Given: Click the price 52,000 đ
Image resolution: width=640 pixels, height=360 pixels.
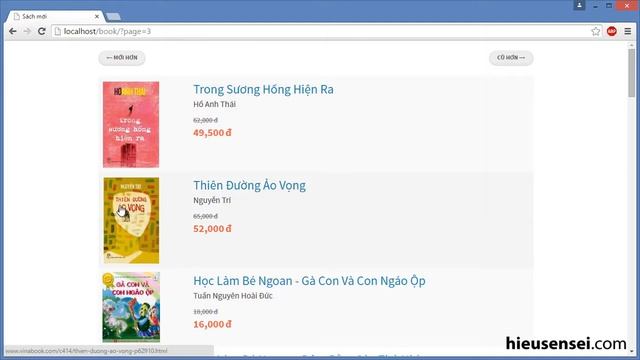Looking at the screenshot, I should pos(212,229).
